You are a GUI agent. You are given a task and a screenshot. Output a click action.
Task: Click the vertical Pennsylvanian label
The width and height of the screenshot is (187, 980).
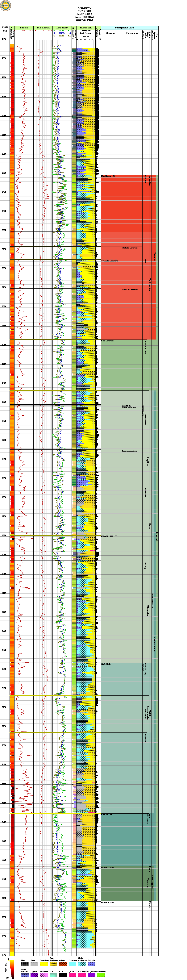coord(152,601)
